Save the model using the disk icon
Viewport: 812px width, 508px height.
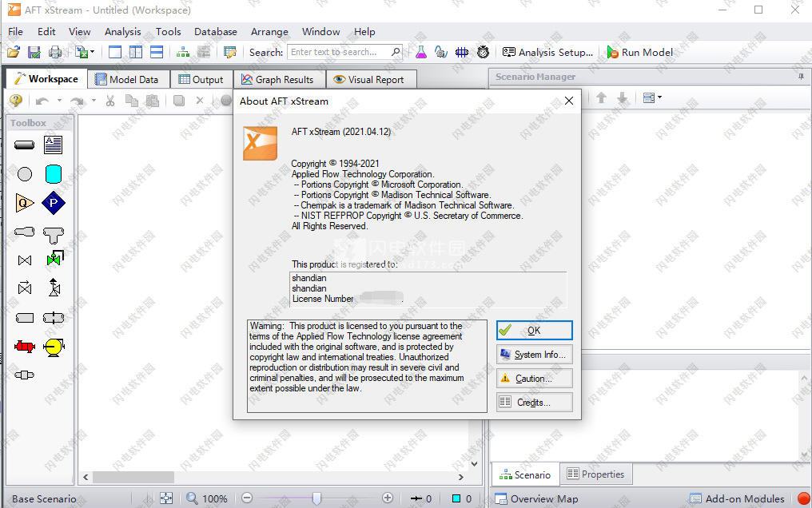click(x=34, y=52)
